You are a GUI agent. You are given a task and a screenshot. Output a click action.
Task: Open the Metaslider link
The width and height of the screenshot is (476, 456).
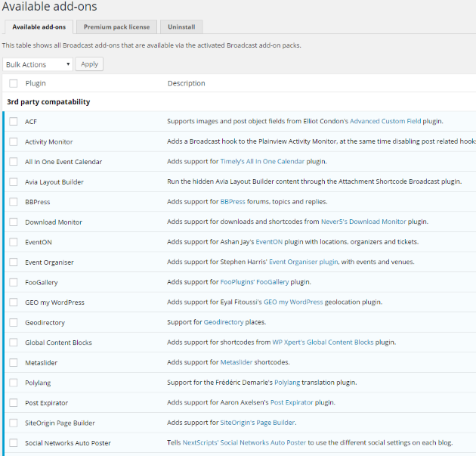(x=236, y=362)
